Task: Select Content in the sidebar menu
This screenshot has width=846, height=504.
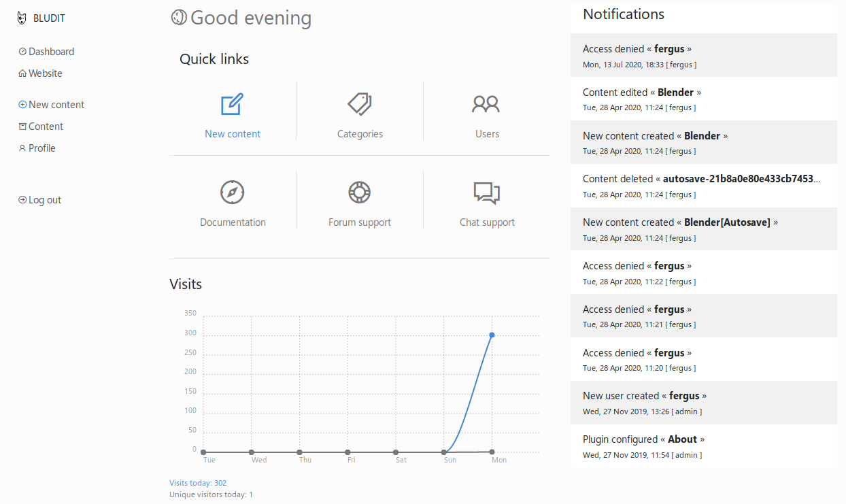Action: (x=46, y=127)
